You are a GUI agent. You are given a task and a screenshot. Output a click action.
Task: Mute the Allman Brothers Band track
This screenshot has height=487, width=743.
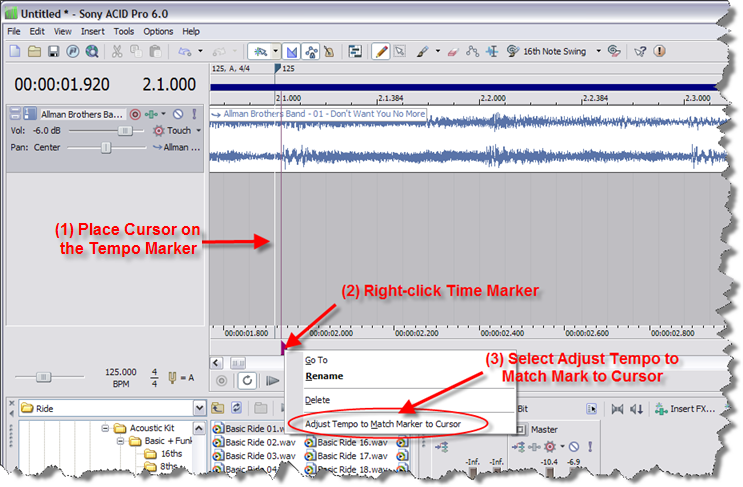[177, 114]
